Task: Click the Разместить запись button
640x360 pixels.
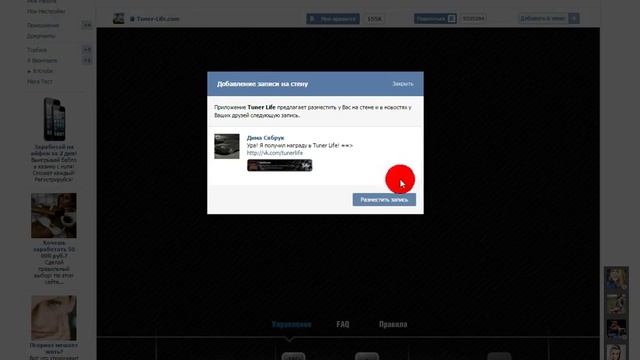Action: point(384,200)
